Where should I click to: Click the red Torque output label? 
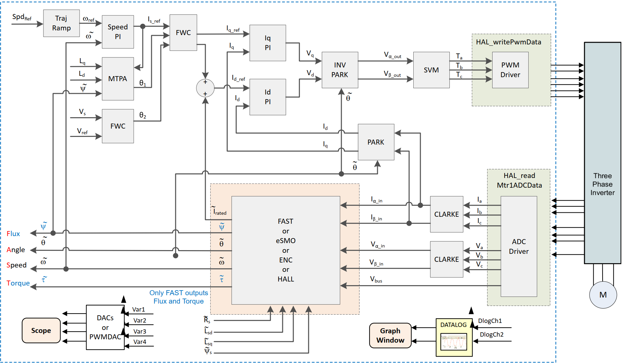coord(18,283)
